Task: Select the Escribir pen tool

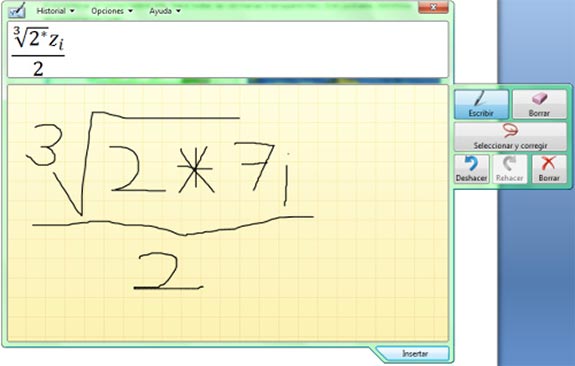Action: [x=481, y=105]
